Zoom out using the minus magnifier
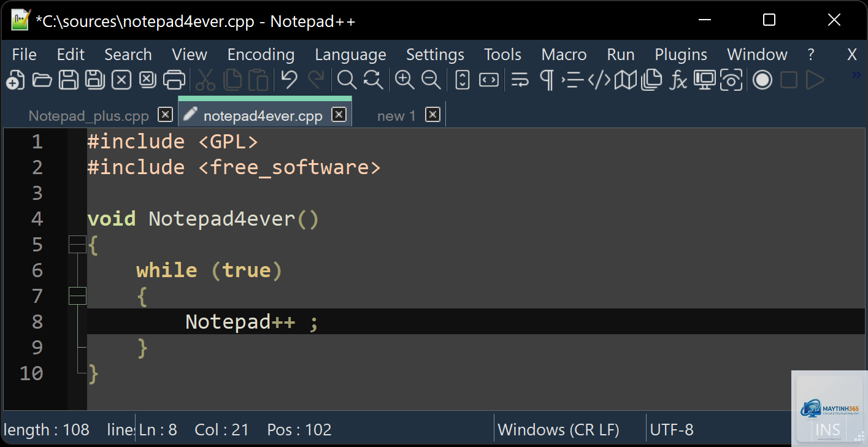 pos(431,80)
